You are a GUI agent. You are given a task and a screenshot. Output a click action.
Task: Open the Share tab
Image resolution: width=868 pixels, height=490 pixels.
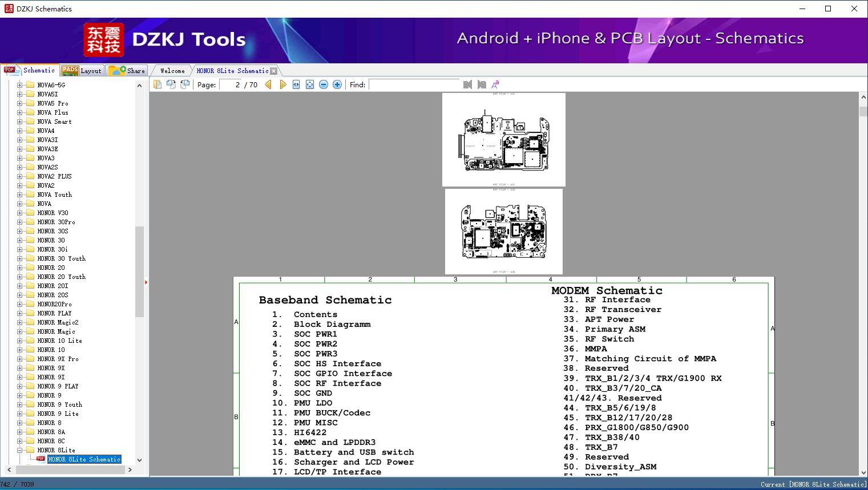click(x=127, y=71)
